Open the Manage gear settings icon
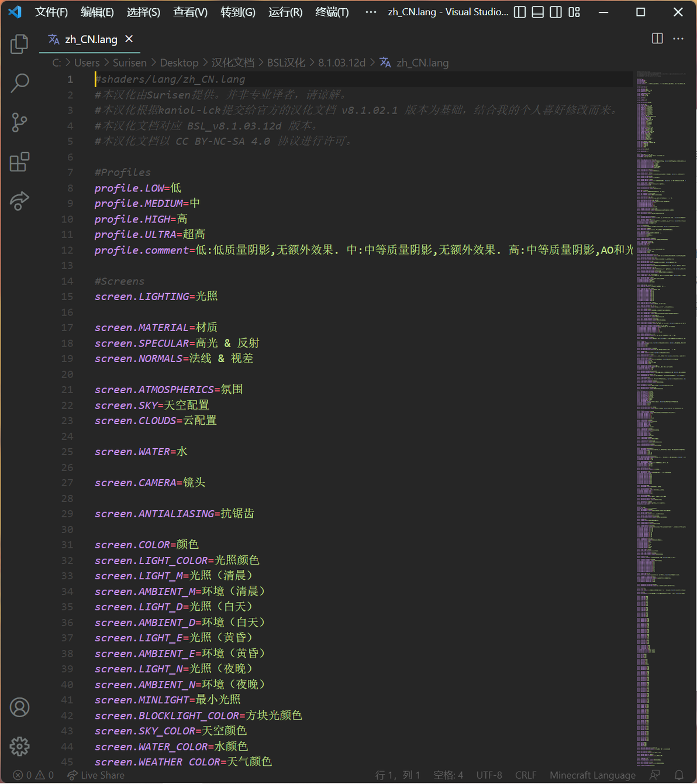Viewport: 697px width, 784px height. [x=19, y=747]
